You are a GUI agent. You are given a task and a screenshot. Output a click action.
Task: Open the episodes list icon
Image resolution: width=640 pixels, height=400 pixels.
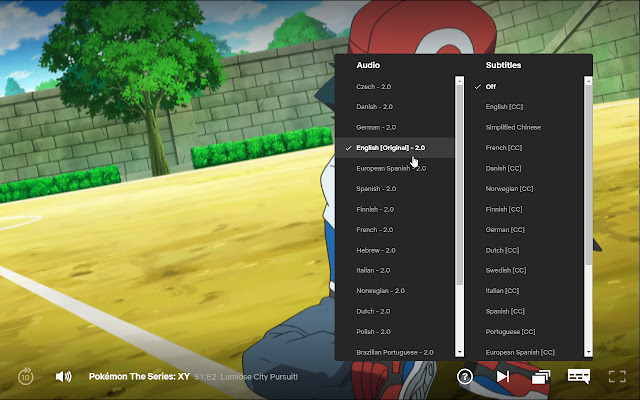541,377
